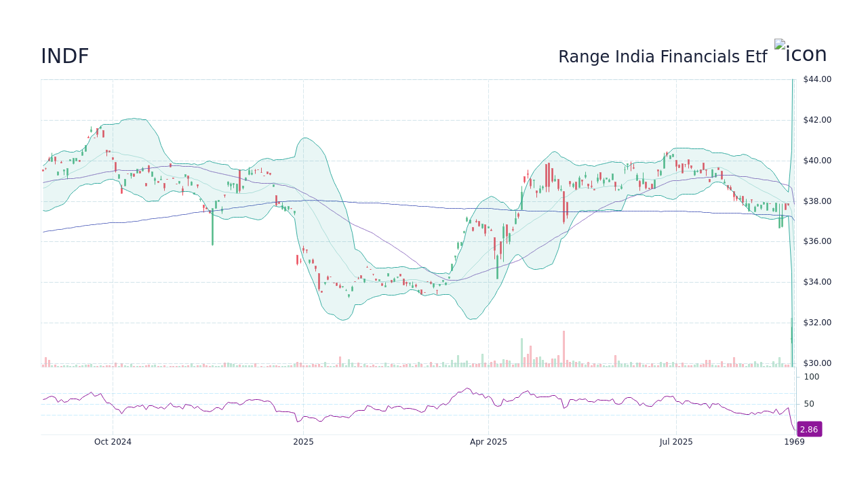The height and width of the screenshot is (488, 868).
Task: Select the large green volume bar below Apr 2025
Action: (522, 352)
